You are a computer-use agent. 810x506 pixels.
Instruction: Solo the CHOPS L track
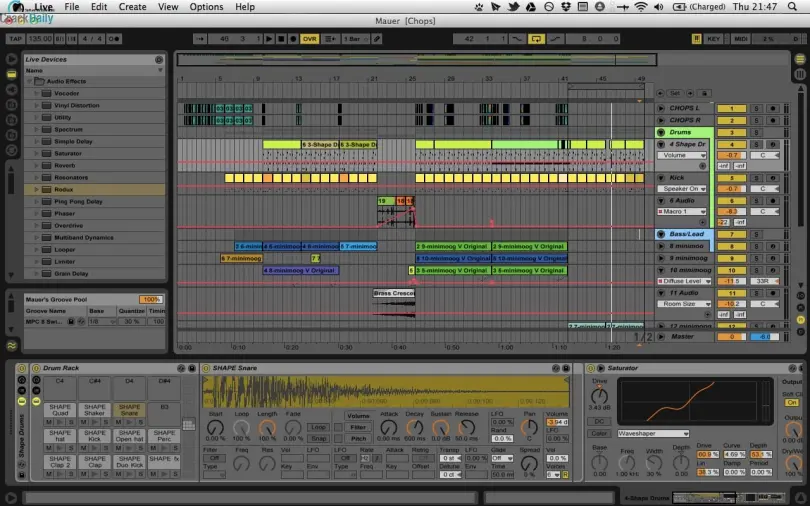tap(756, 108)
